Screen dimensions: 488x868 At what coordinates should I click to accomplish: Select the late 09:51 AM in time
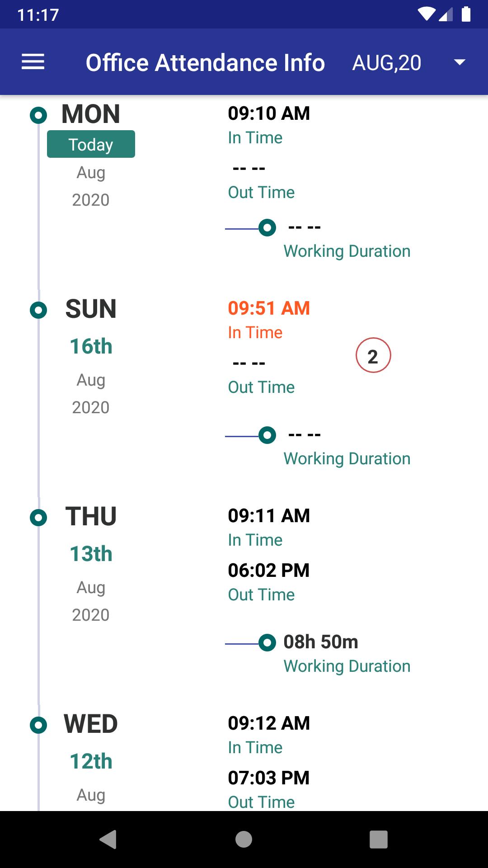click(x=269, y=308)
